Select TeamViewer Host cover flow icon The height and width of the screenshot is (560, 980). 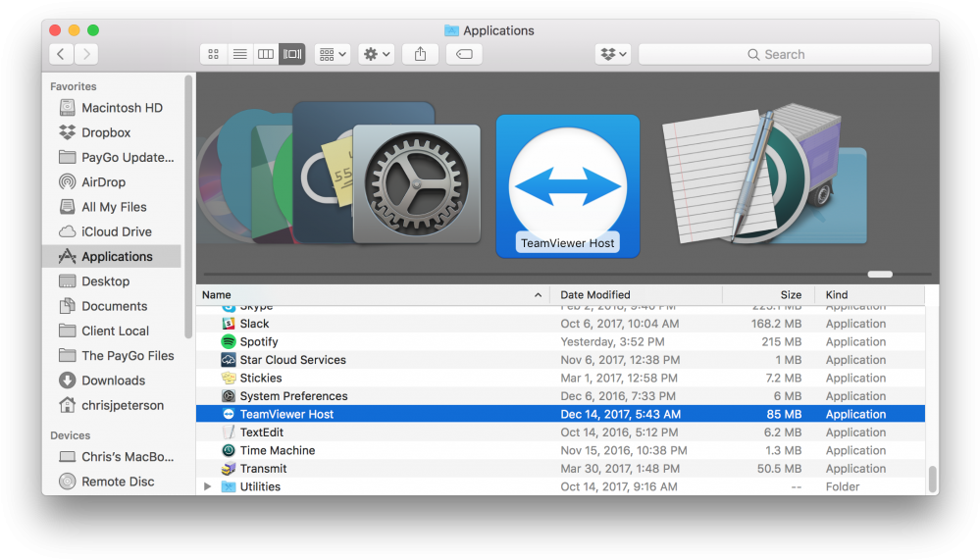(568, 185)
